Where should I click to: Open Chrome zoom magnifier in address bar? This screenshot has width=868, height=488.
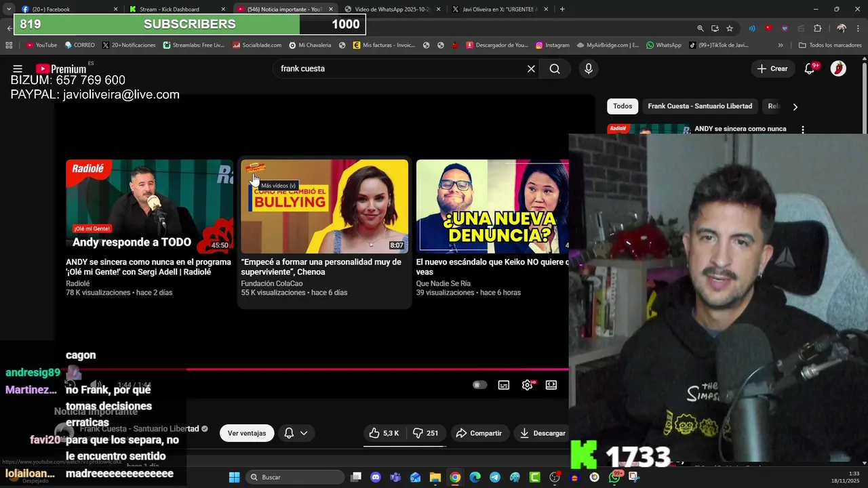(700, 28)
